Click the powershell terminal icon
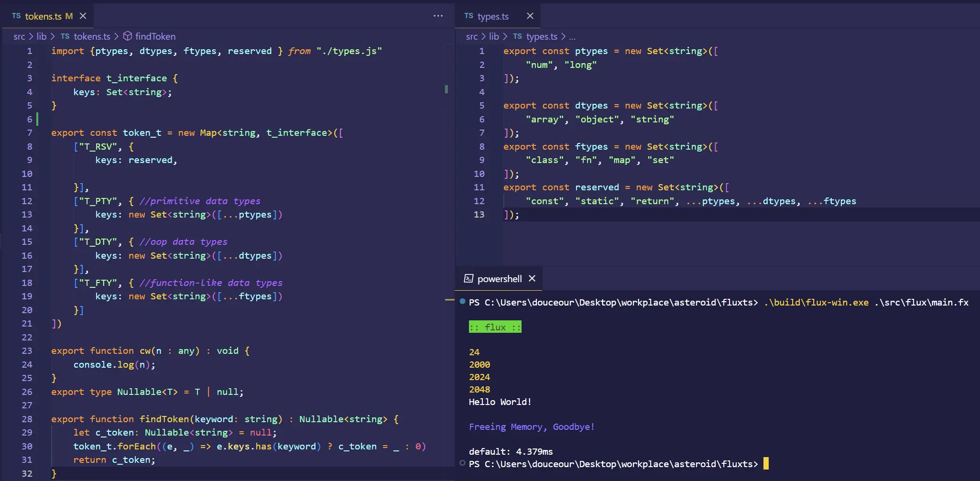This screenshot has width=980, height=481. (468, 278)
